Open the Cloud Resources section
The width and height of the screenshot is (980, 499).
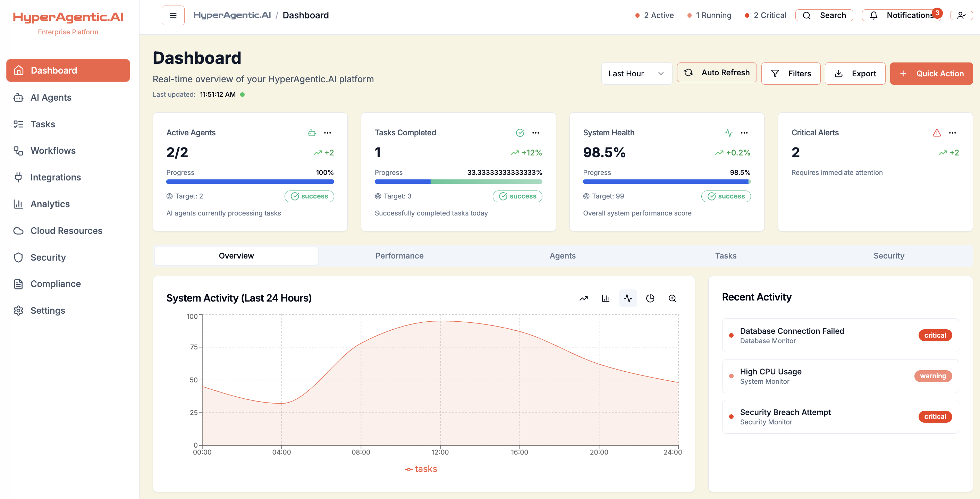tap(66, 230)
